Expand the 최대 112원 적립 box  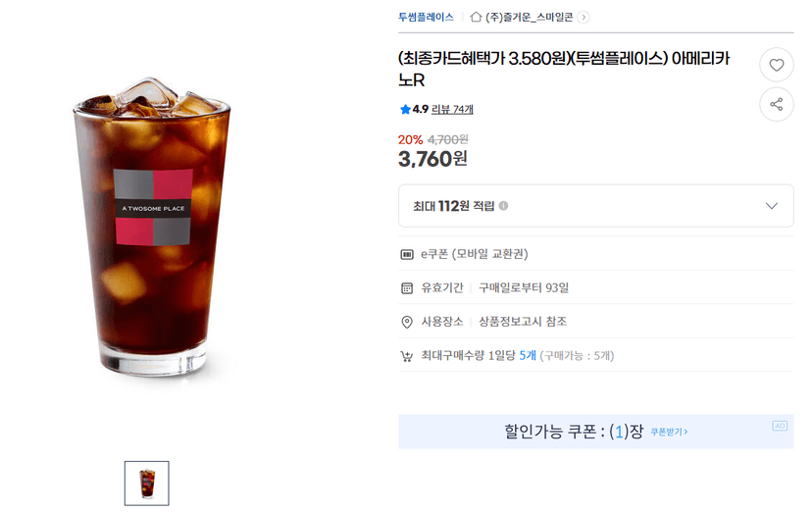pos(595,206)
